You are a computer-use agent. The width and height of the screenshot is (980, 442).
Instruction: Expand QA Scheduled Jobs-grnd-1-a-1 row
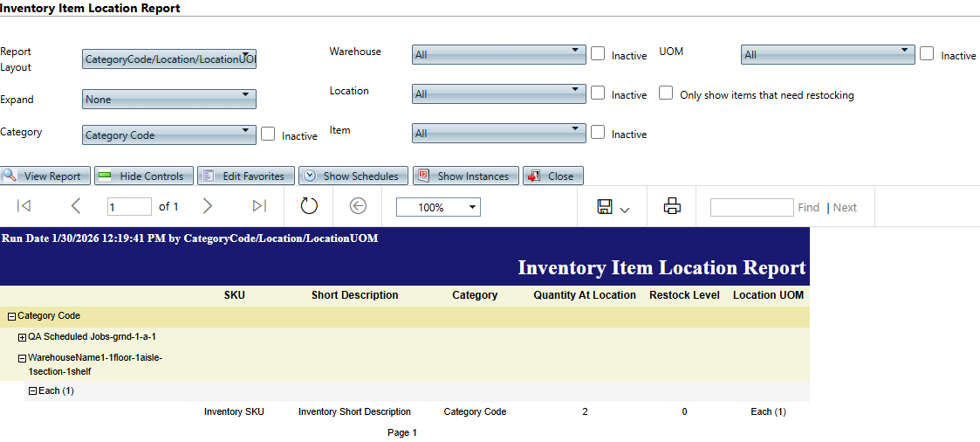23,337
